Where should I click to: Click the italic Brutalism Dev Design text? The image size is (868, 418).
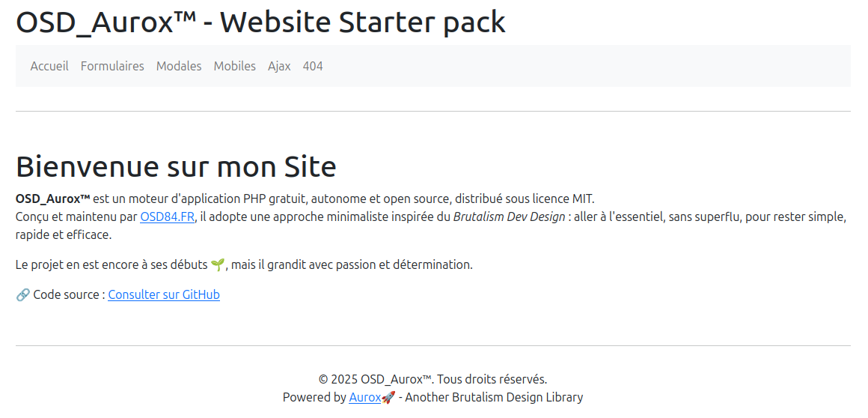[509, 216]
